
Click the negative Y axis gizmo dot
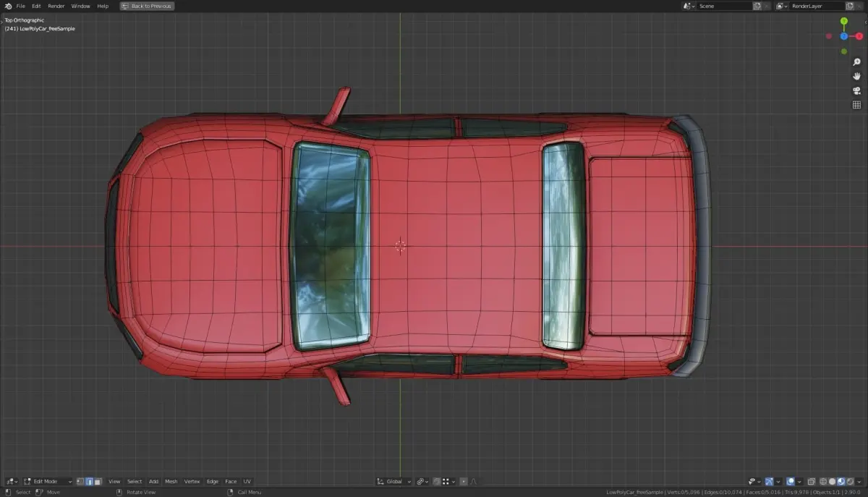pos(844,51)
